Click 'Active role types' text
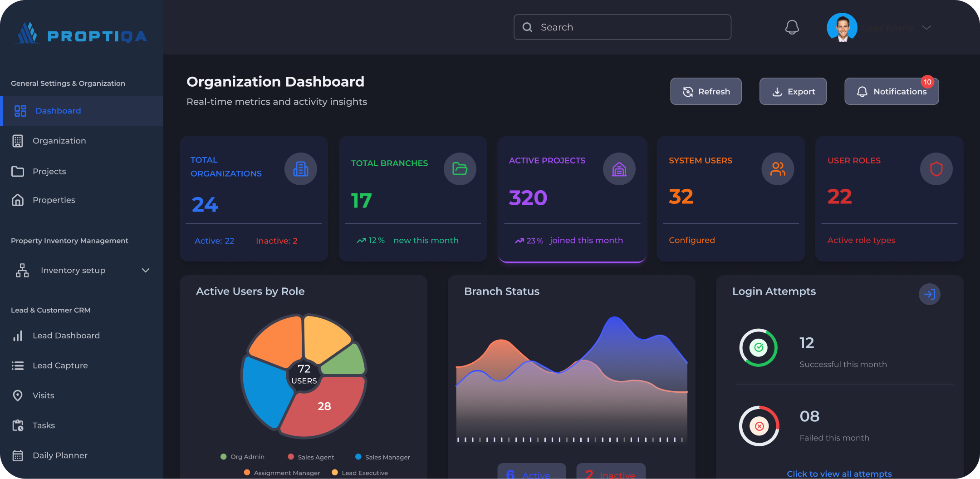The image size is (980, 479). point(861,240)
